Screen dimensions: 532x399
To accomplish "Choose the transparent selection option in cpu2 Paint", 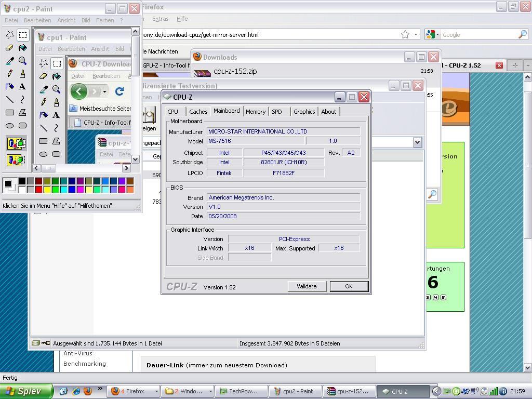I will point(16,159).
